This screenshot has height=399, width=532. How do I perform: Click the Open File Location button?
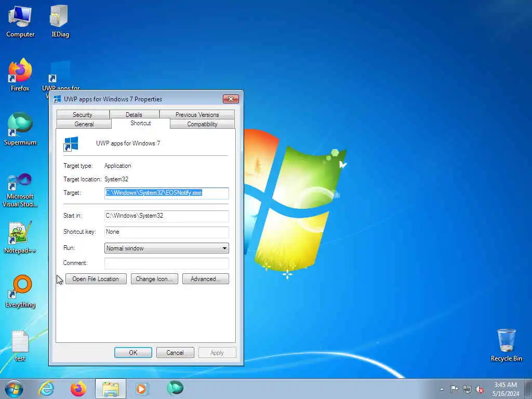(x=96, y=279)
